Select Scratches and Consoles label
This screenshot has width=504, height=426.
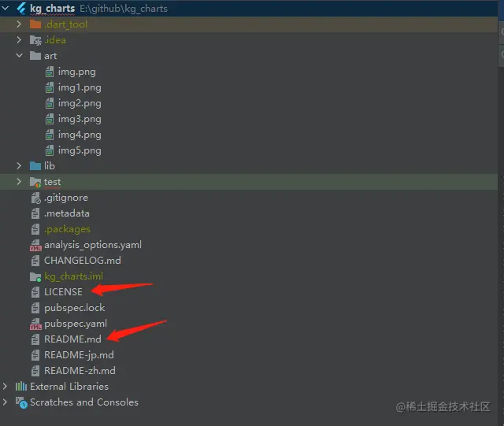coord(84,402)
